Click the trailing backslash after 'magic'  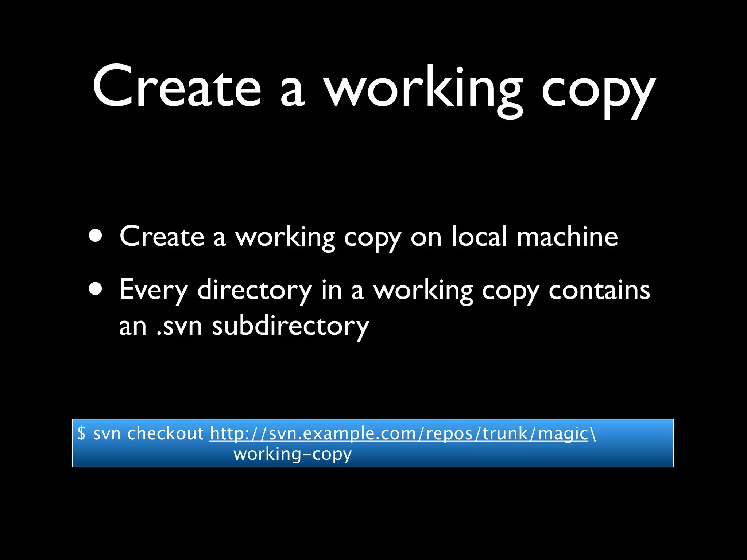coord(593,433)
